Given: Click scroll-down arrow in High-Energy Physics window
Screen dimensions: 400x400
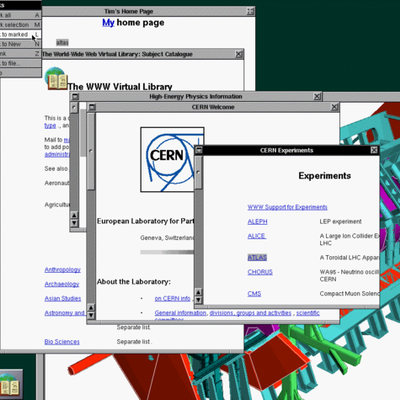Looking at the screenshot, I should coord(74,223).
